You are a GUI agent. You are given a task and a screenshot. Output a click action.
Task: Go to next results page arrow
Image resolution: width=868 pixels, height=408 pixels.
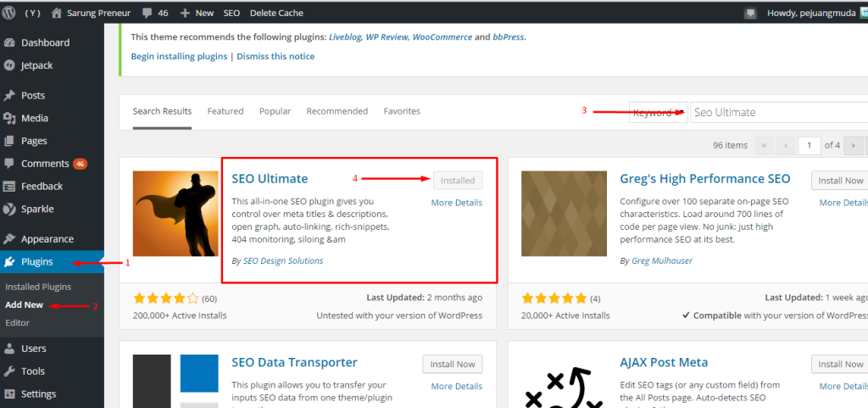point(853,146)
